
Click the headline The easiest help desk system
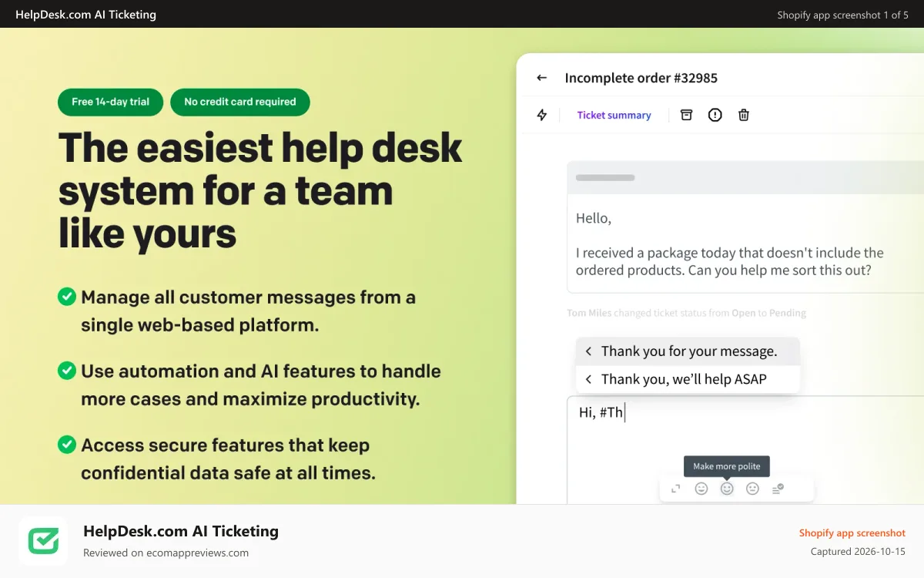pyautogui.click(x=260, y=190)
